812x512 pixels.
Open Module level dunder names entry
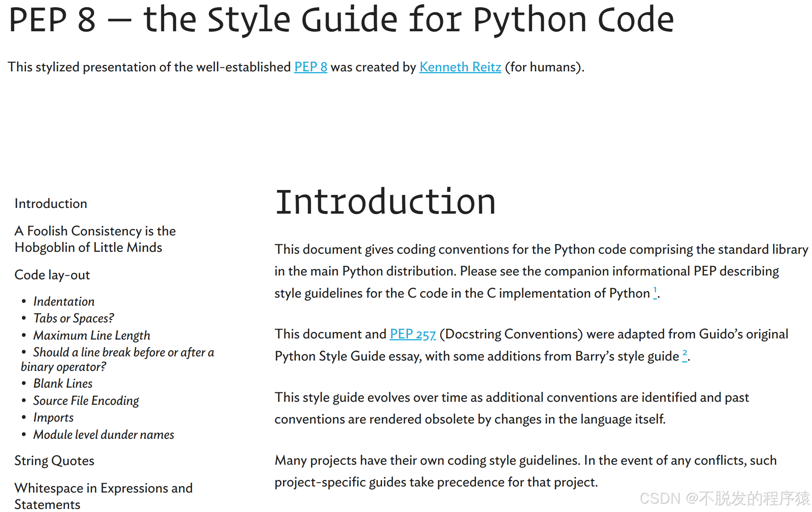[103, 435]
